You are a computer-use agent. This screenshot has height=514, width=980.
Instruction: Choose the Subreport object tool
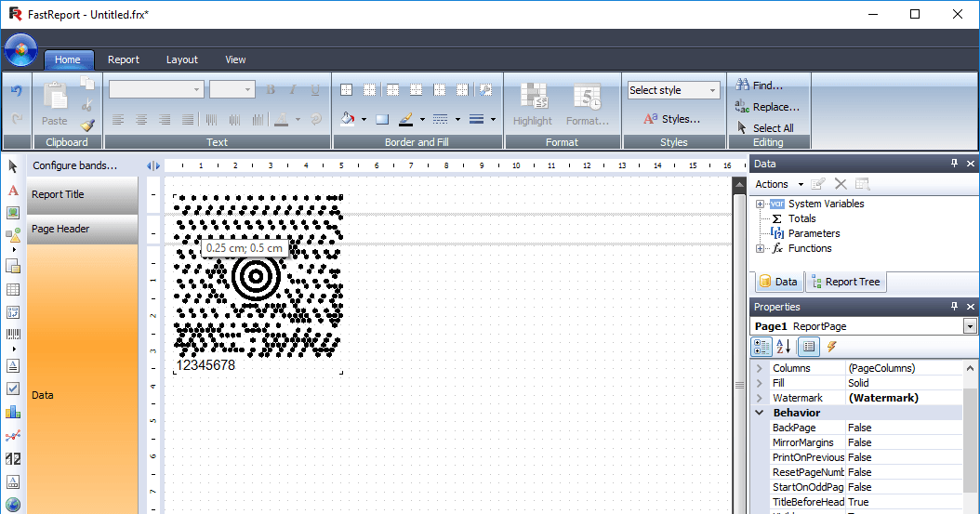tap(12, 266)
